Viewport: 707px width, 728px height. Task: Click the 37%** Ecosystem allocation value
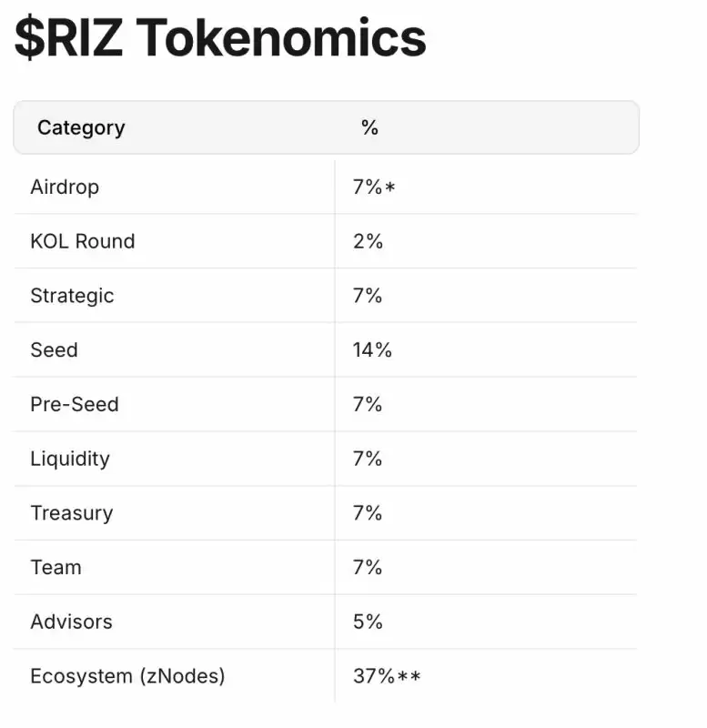387,677
